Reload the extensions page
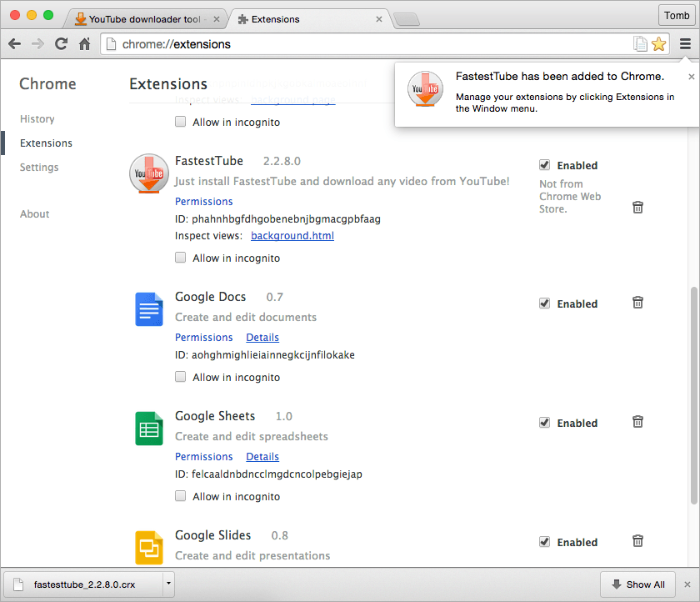The width and height of the screenshot is (700, 602). click(61, 43)
